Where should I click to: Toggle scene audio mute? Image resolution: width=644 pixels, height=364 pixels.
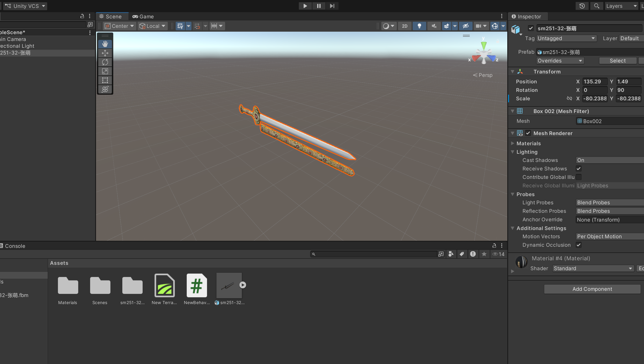[x=434, y=26]
